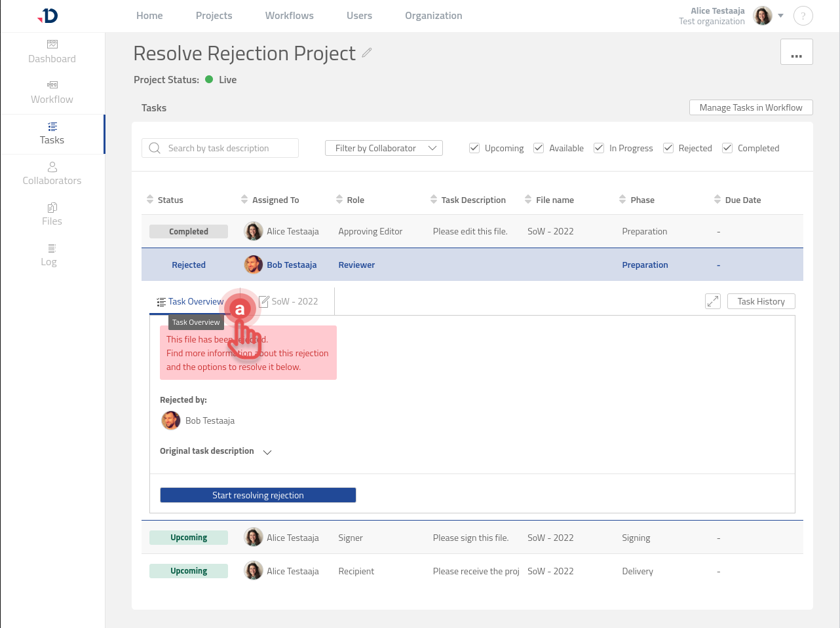Open the Dashboard sidebar icon
This screenshot has width=840, height=628.
coord(52,45)
